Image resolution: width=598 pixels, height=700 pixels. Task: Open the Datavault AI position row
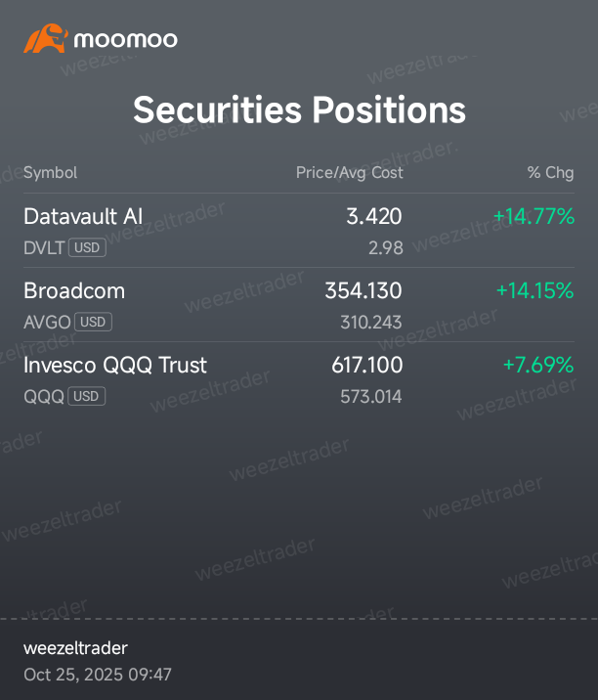[299, 231]
